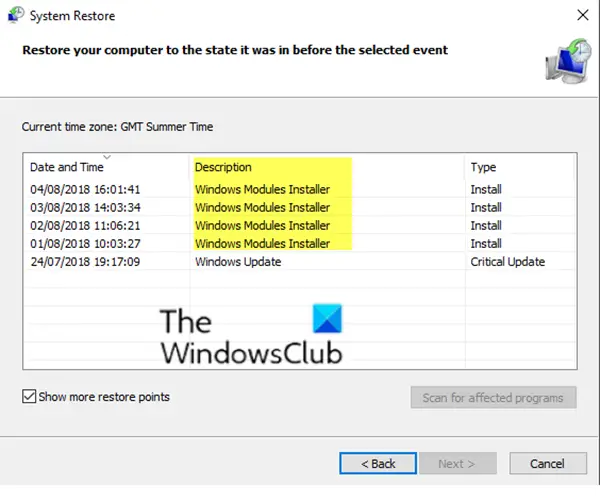600x501 pixels.
Task: Sort by the Description column header
Action: tap(327, 167)
